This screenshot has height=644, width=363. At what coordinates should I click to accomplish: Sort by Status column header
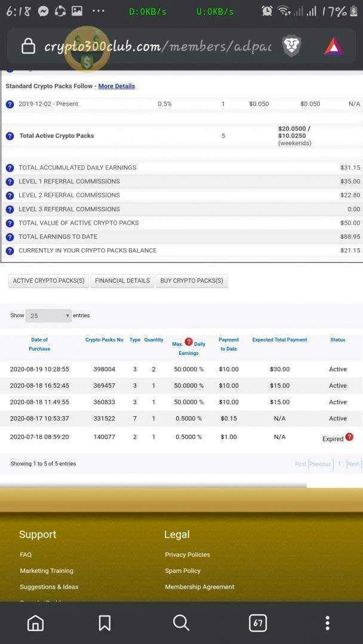coord(338,340)
